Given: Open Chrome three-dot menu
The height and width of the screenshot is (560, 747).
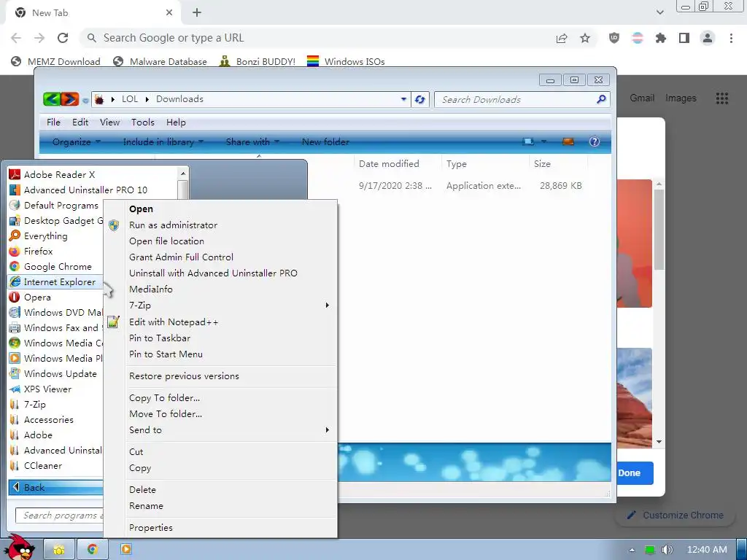Looking at the screenshot, I should [x=731, y=38].
